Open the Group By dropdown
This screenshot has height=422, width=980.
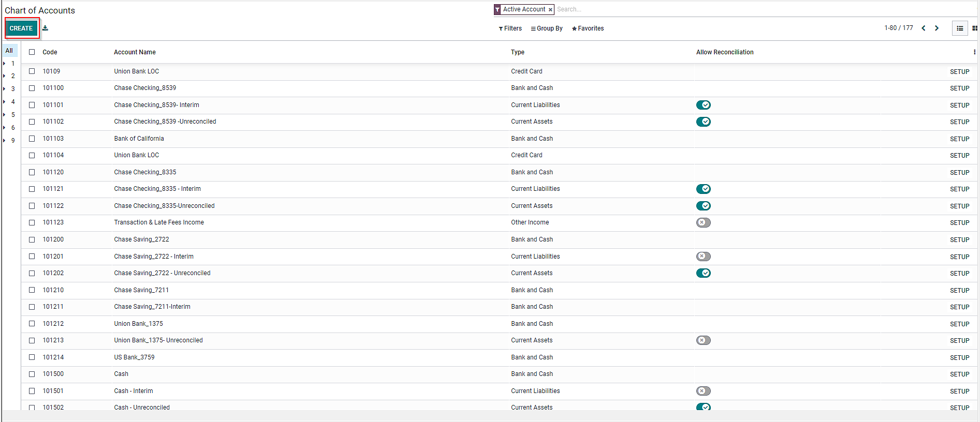click(x=547, y=28)
